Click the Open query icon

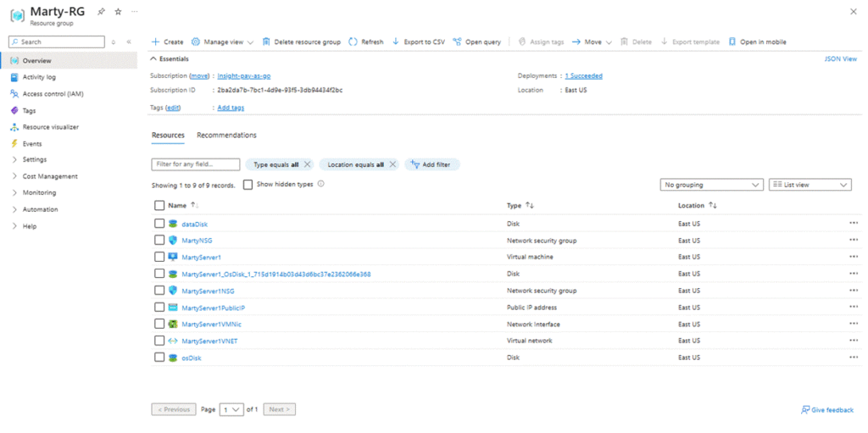458,42
